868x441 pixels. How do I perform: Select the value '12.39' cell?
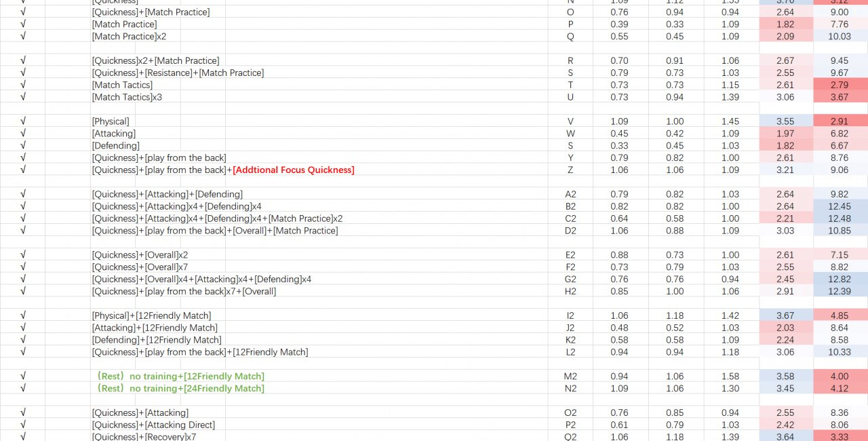pyautogui.click(x=840, y=291)
